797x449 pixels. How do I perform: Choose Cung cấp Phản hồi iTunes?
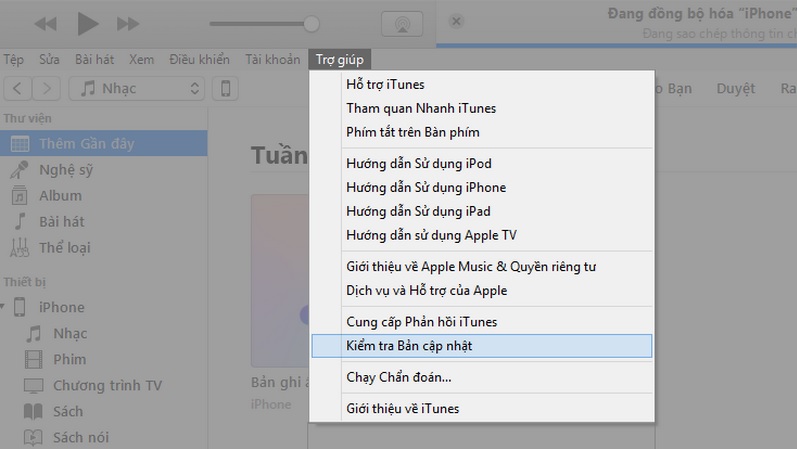[482, 322]
